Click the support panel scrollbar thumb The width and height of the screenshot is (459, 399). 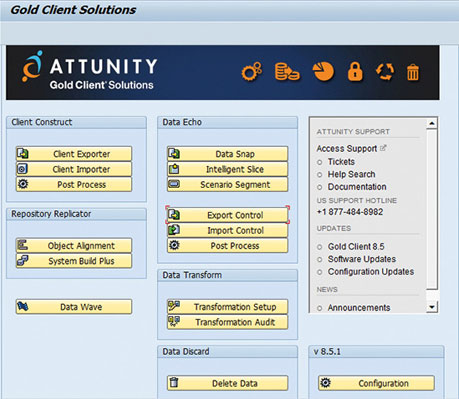[432, 209]
